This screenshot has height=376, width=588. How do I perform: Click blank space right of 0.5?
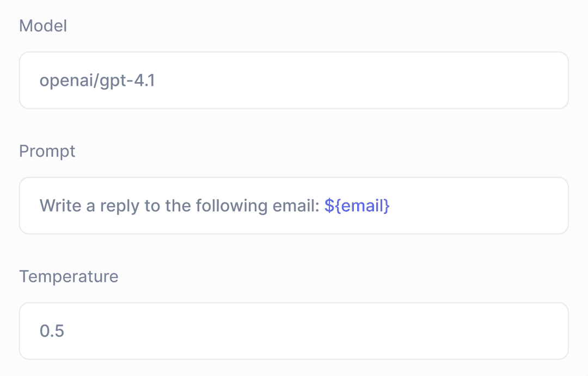pyautogui.click(x=316, y=331)
